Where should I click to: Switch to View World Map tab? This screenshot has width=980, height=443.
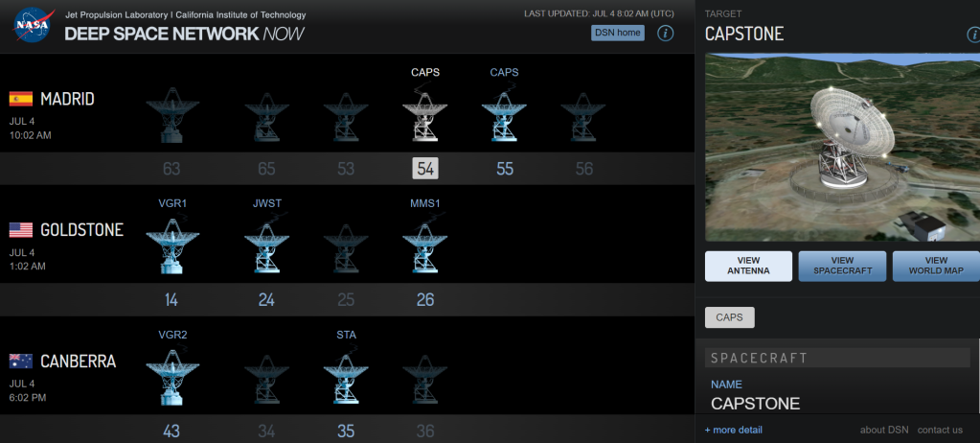(935, 267)
